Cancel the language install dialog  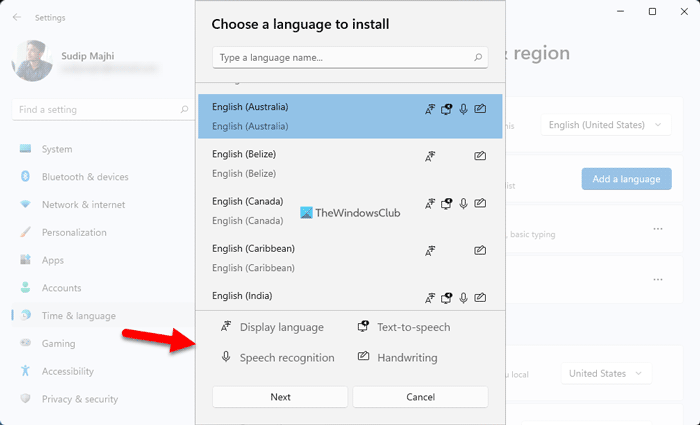point(420,397)
